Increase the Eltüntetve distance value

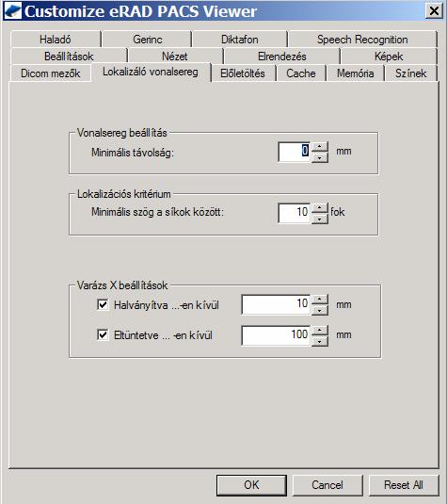click(320, 330)
